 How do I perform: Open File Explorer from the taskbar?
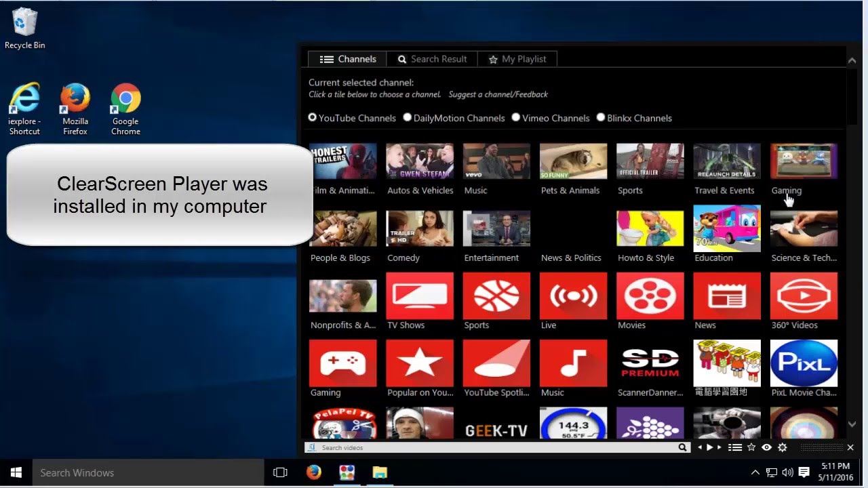coord(379,472)
